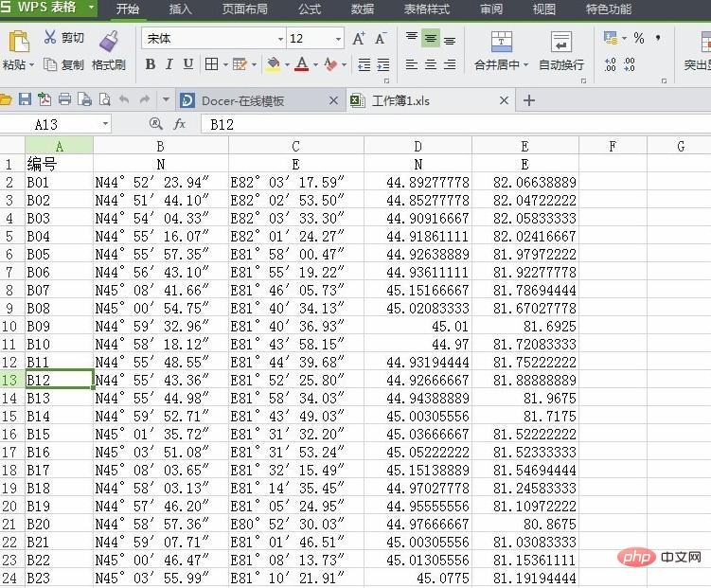Select cell containing 44.89277778
Viewport: 711px width, 588px height.
pyautogui.click(x=418, y=182)
